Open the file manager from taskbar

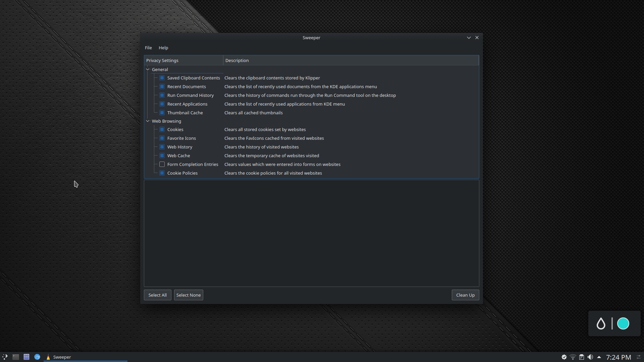[x=26, y=357]
